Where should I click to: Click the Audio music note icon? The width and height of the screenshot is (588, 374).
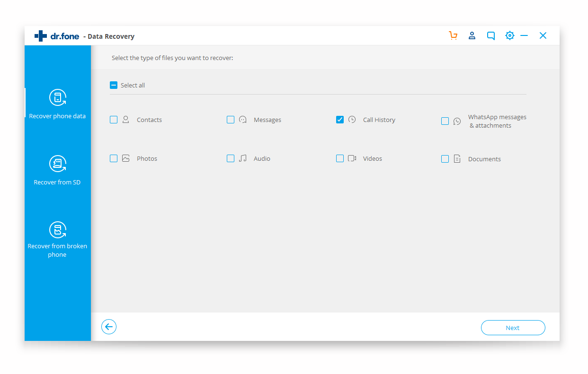click(x=243, y=158)
